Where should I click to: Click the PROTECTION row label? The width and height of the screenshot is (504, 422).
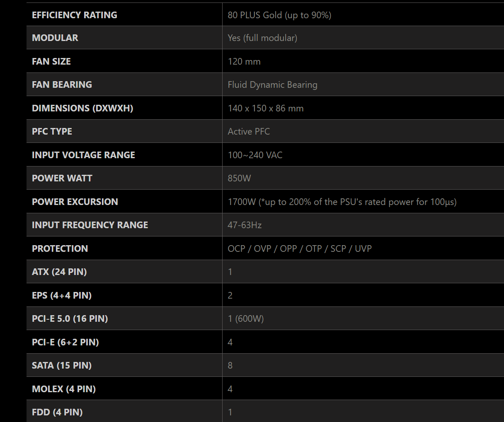click(60, 248)
